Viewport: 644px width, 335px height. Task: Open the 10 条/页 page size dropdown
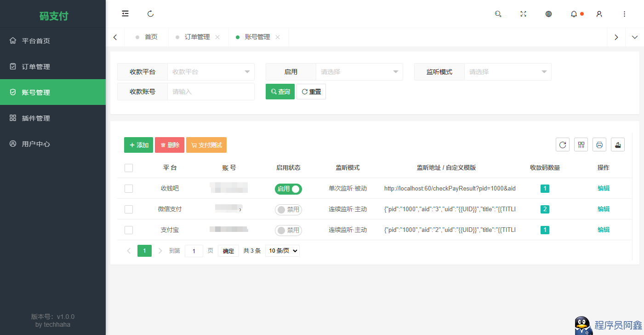[x=282, y=251]
